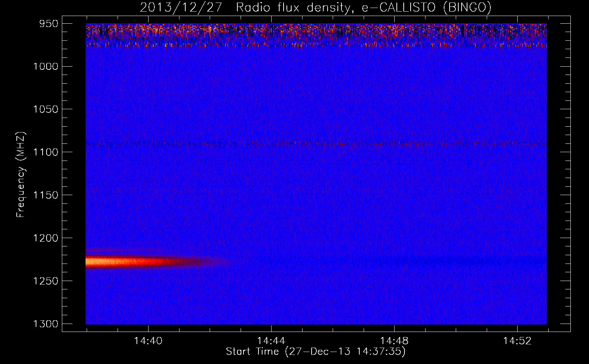Click the noisy band near 950 MHz

(316, 35)
